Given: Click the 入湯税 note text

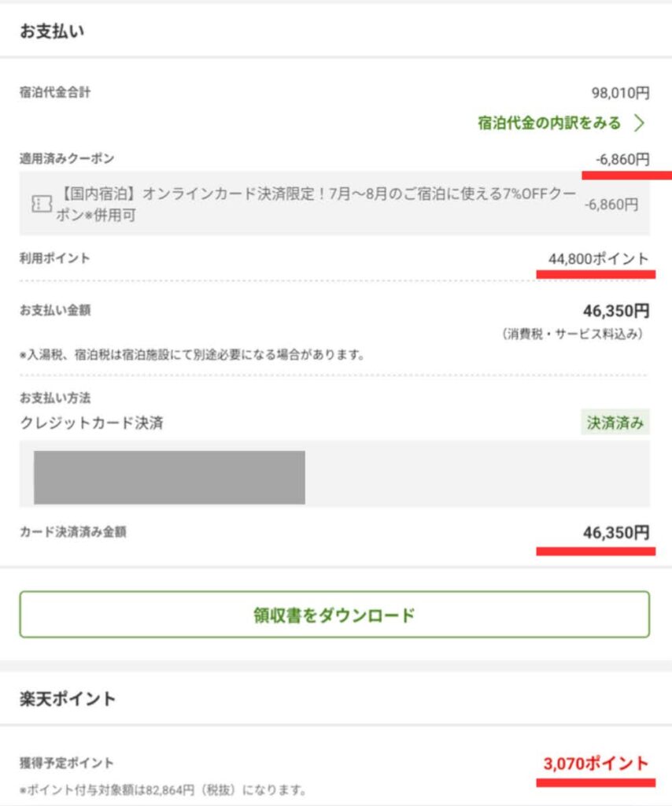Looking at the screenshot, I should coord(192,355).
